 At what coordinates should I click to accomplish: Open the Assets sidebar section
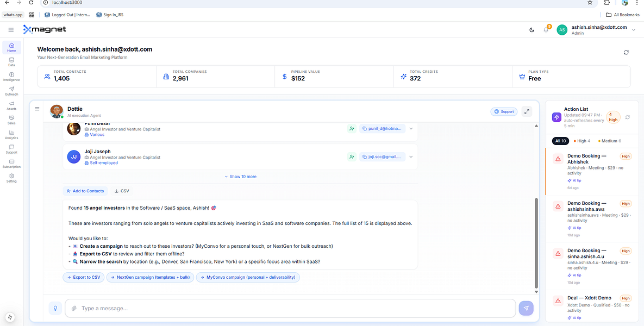[11, 105]
